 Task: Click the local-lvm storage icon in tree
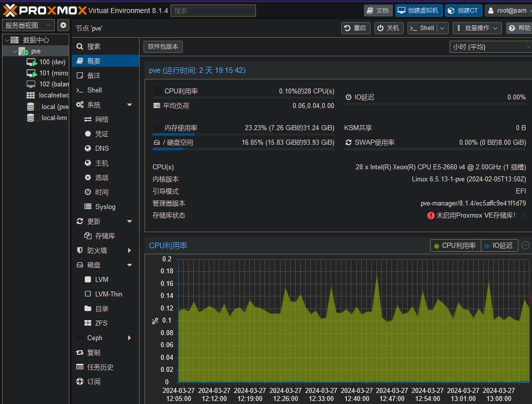31,118
